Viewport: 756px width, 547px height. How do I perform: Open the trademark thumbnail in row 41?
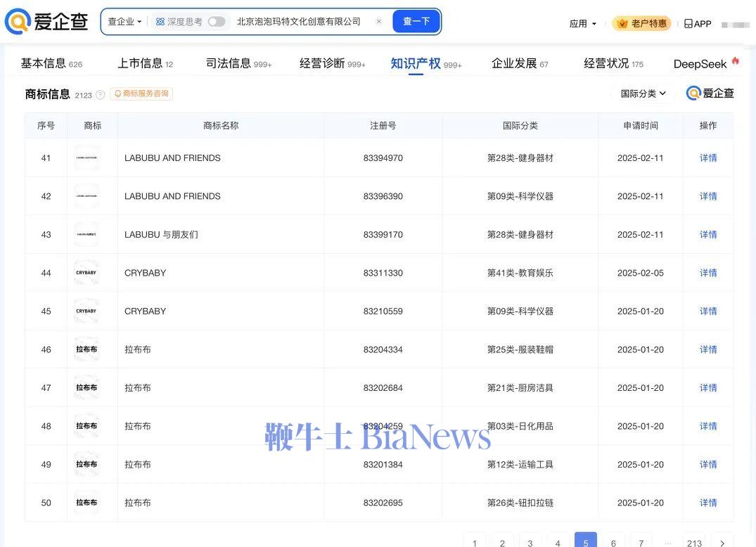pyautogui.click(x=87, y=157)
